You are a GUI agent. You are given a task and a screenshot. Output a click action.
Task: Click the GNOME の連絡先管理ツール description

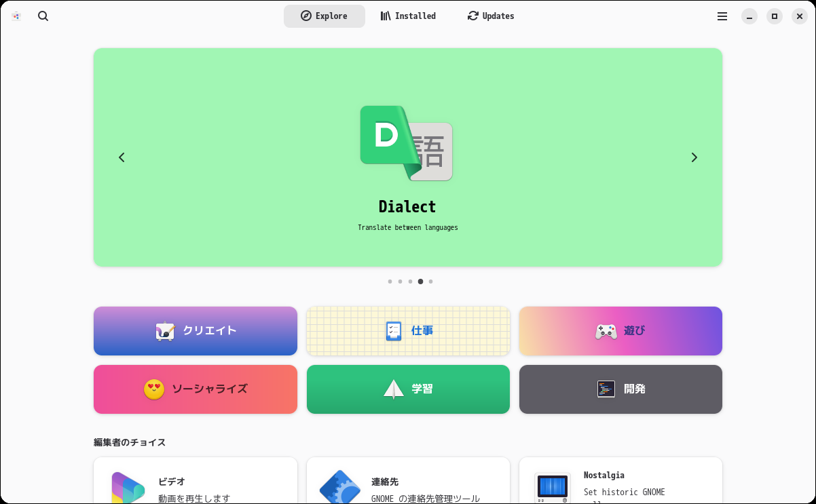(x=426, y=499)
